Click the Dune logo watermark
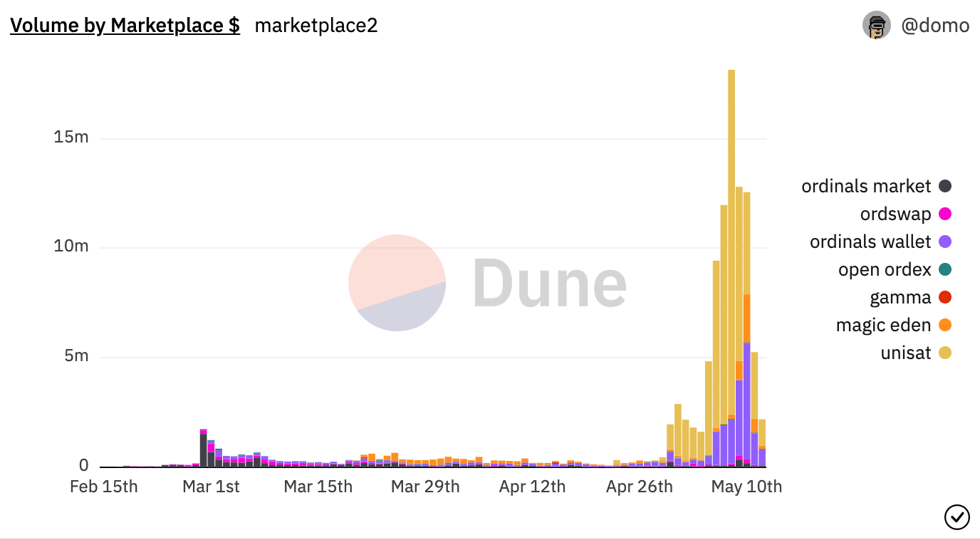 pos(488,283)
